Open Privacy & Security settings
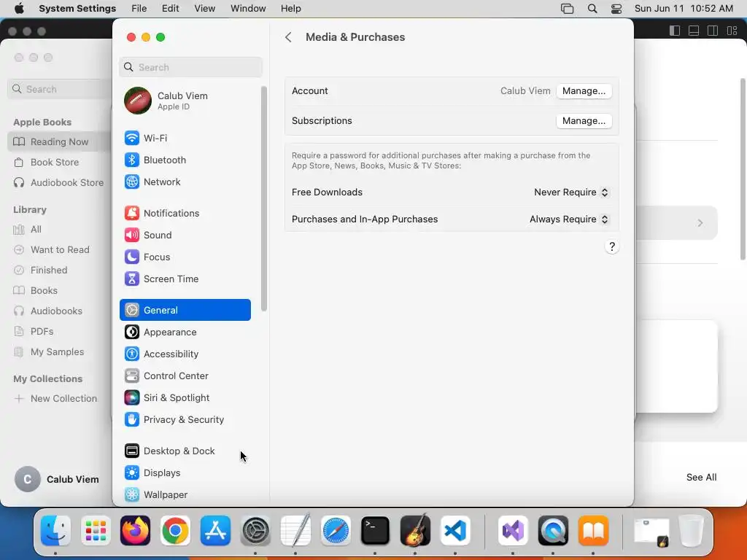The height and width of the screenshot is (560, 747). [x=185, y=419]
